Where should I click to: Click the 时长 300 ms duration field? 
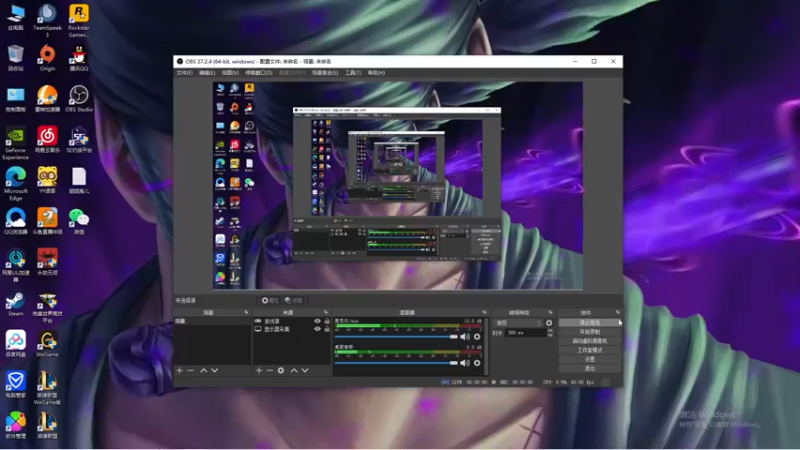click(524, 333)
